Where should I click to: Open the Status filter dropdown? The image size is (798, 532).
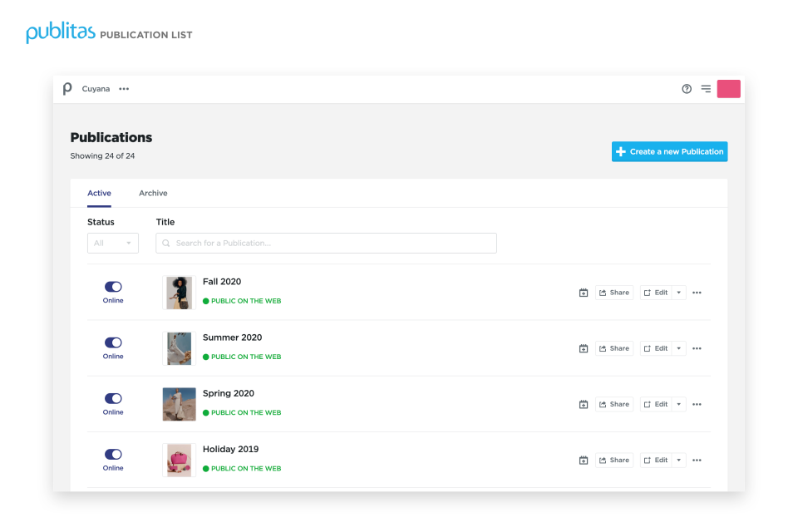(x=112, y=243)
